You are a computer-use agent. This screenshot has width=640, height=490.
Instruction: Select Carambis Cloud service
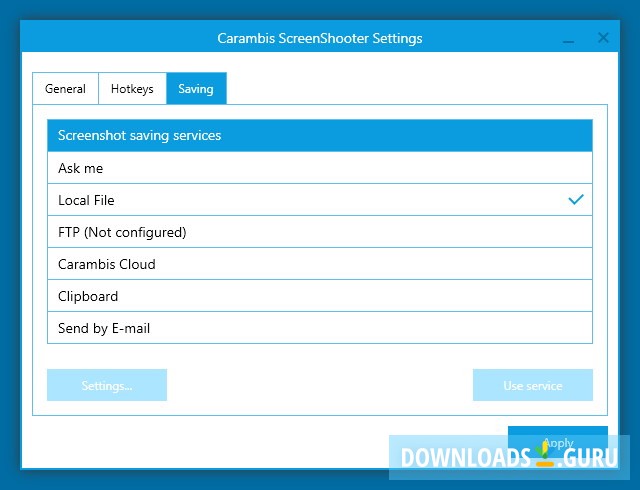(320, 264)
